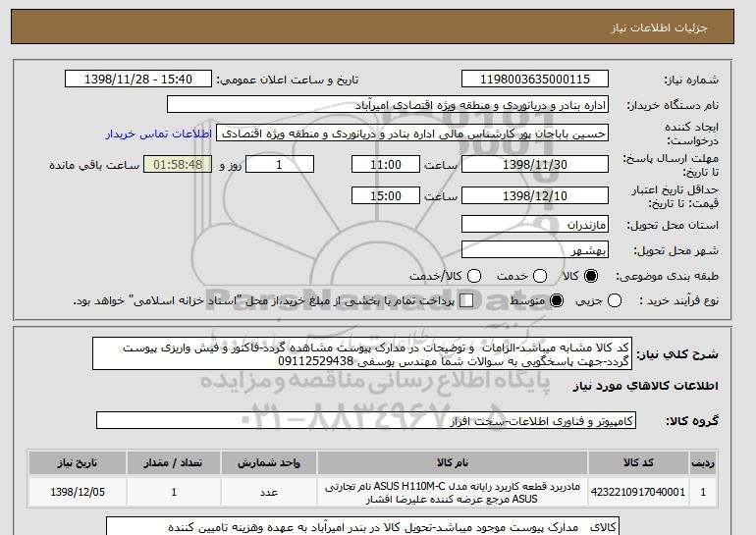Click the buyer organization name field
The height and width of the screenshot is (535, 756).
[x=388, y=105]
